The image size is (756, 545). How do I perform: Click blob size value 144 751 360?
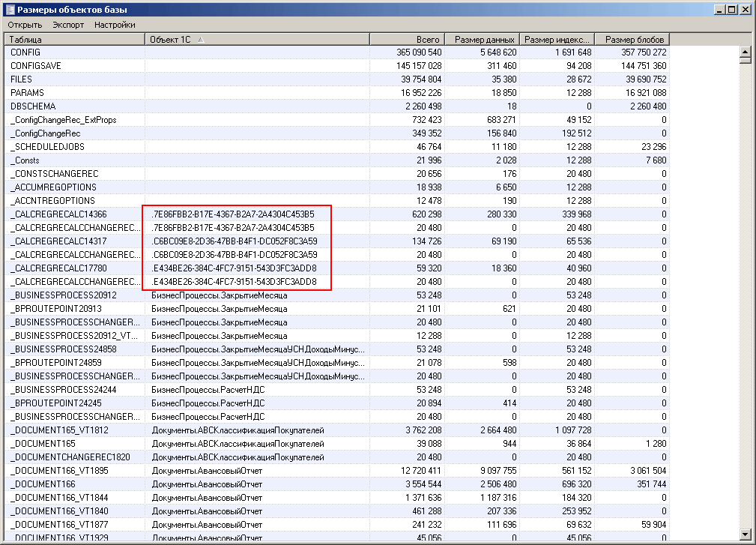point(644,65)
